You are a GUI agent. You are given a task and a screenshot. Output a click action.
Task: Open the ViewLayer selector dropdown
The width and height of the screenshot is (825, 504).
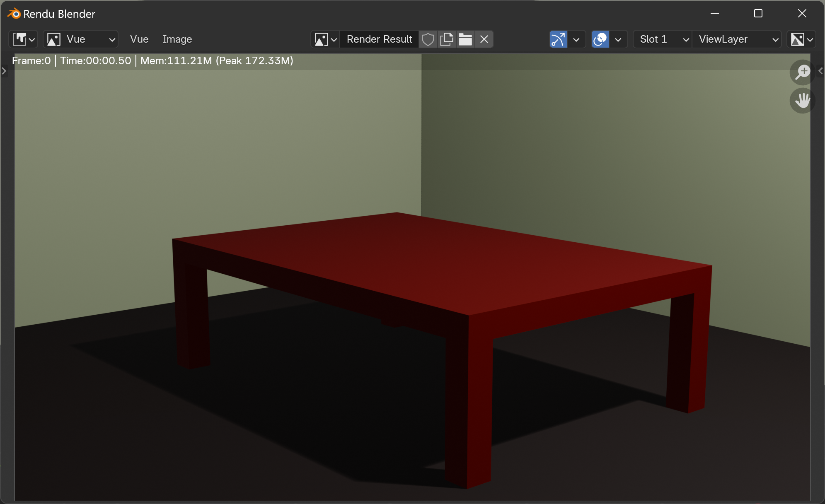(737, 39)
